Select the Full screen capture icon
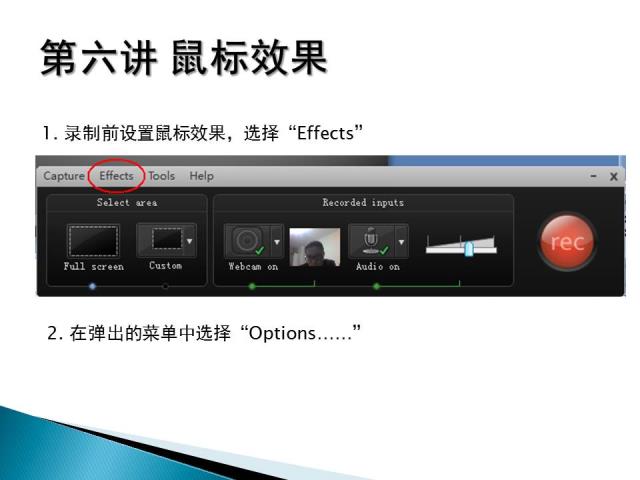 pos(93,241)
